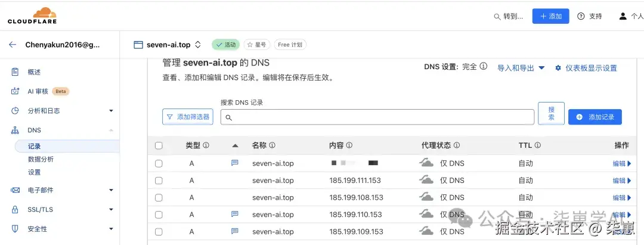Click the 添加记录 button
Screen dimensions: 644x245
coord(595,117)
